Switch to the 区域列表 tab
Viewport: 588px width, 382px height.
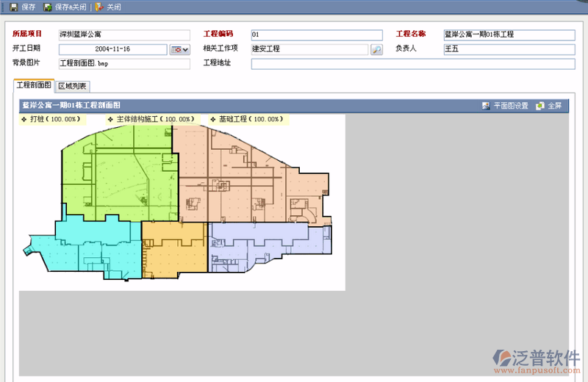click(x=72, y=86)
